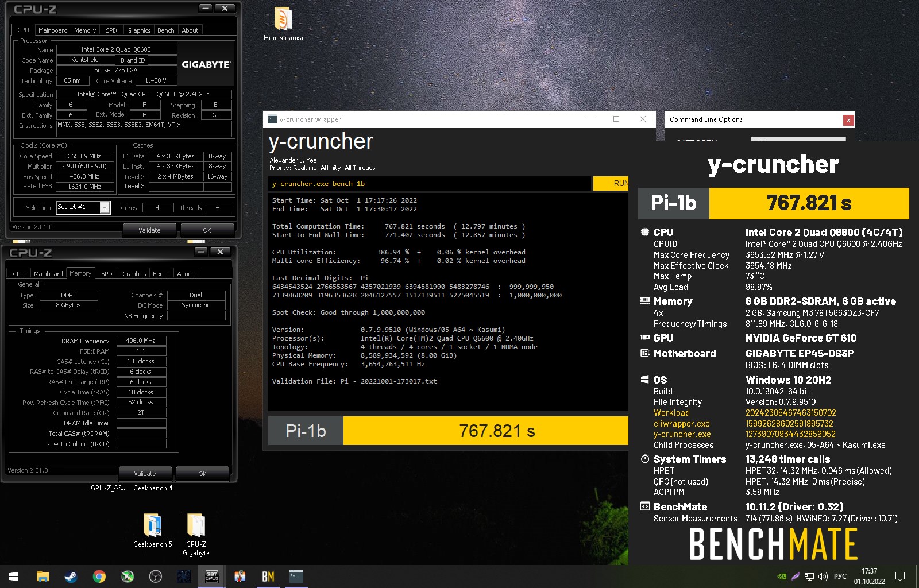This screenshot has width=919, height=588.
Task: Click OK in the bottom CPU-Z window
Action: [x=202, y=474]
